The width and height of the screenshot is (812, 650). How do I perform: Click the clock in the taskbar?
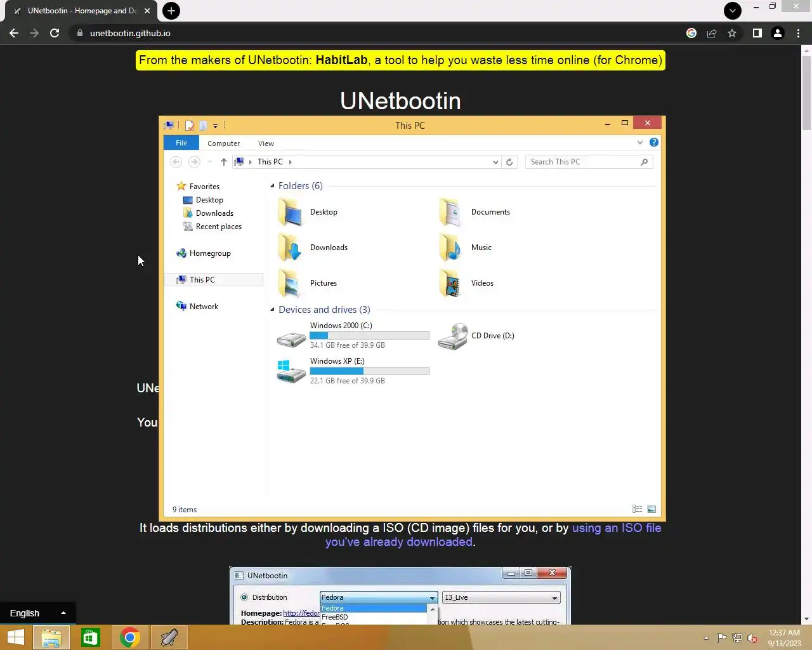[x=784, y=638]
